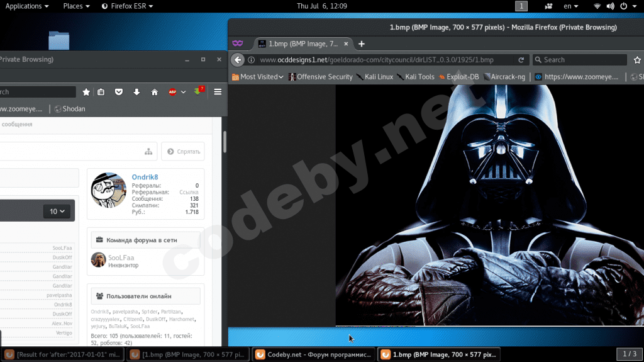The width and height of the screenshot is (644, 362).
Task: Open the page-size dropdown showing 10
Action: tap(58, 212)
